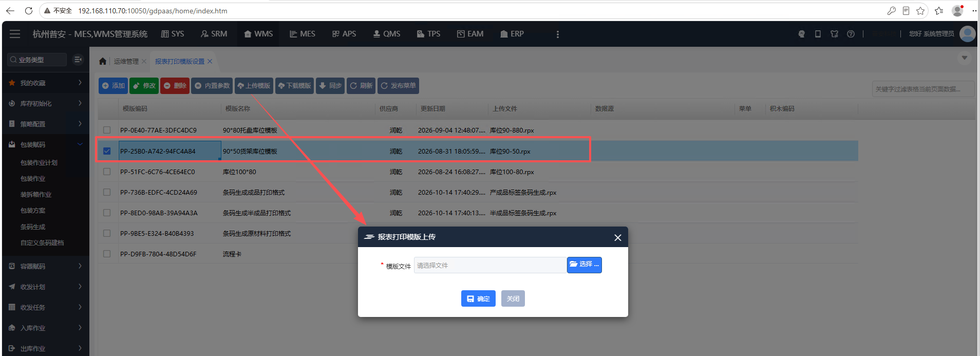Reload the page in the browser

(29, 10)
